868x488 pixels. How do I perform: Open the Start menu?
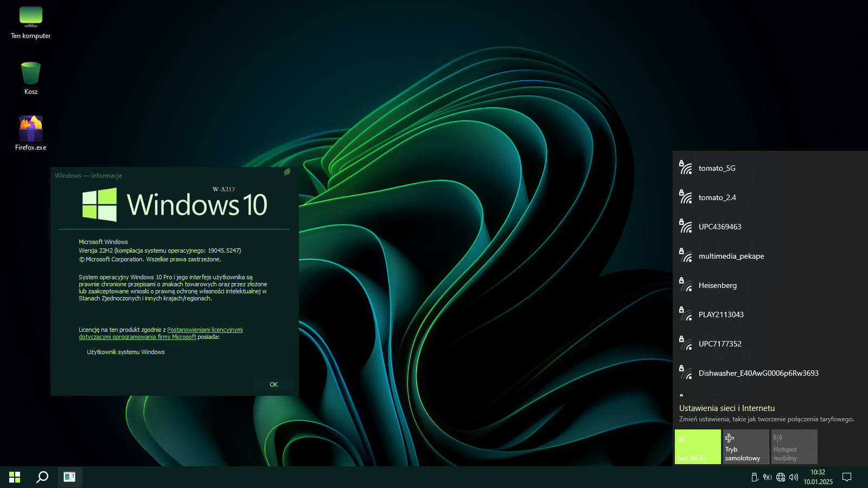click(15, 477)
